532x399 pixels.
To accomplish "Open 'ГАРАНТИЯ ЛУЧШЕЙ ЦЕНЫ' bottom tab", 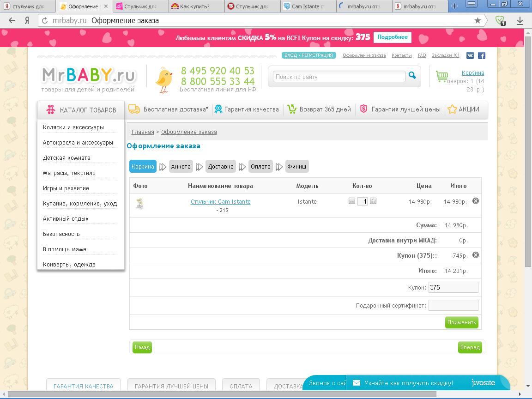I will point(171,386).
